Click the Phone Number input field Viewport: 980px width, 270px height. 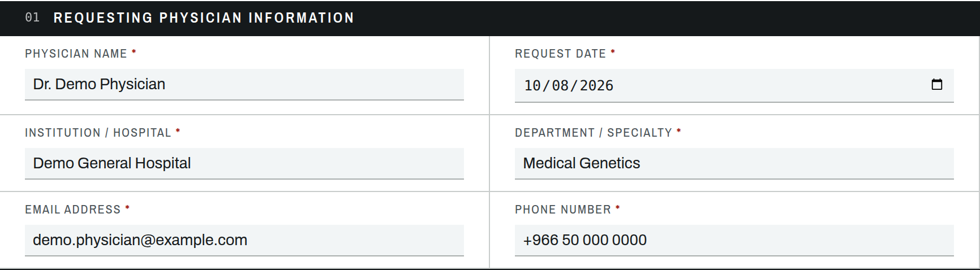point(734,241)
